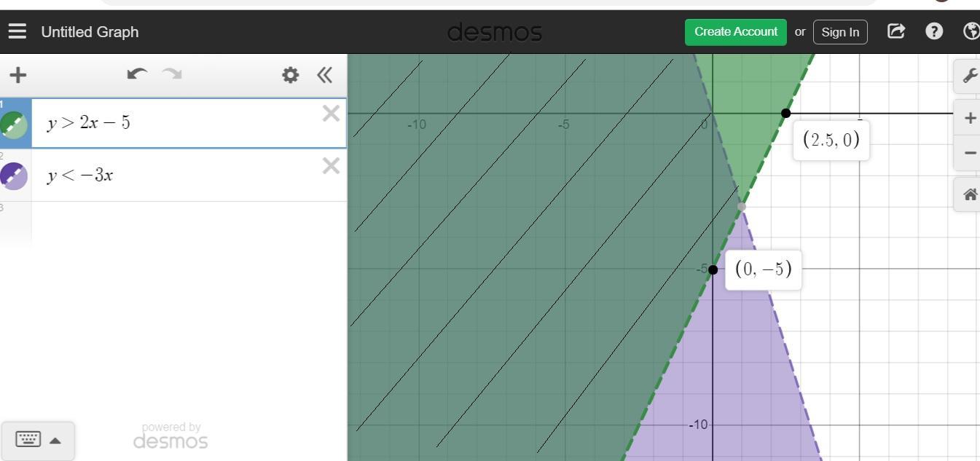Click the desmos logo in header

click(495, 32)
